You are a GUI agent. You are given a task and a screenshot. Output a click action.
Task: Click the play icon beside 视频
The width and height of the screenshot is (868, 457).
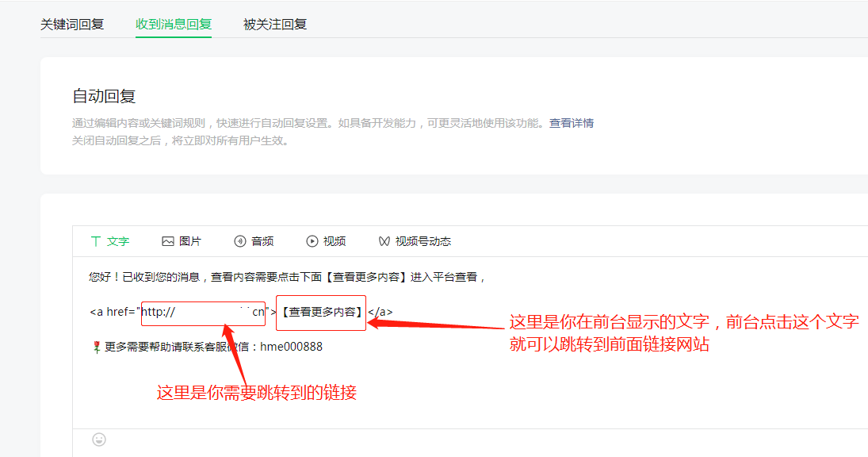[x=312, y=241]
